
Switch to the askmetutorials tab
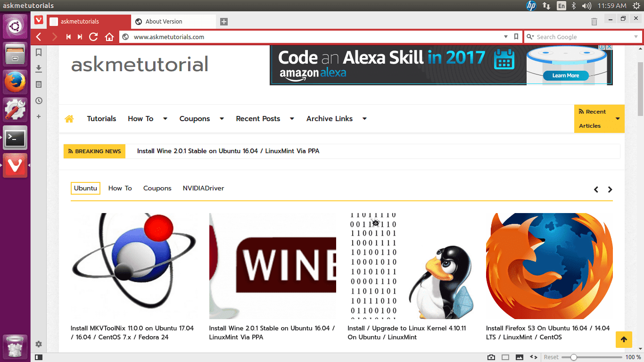click(x=88, y=22)
